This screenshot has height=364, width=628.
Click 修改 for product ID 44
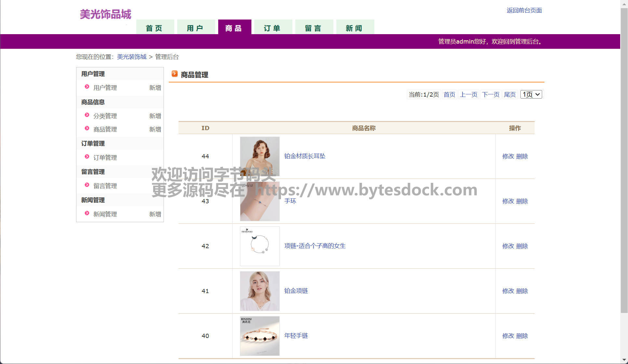click(x=508, y=156)
